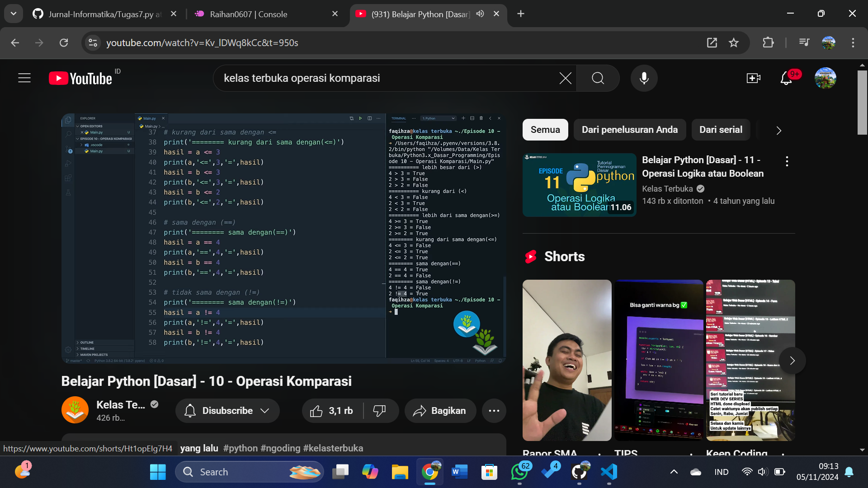Select the "Dari penelusuran Anda" chip
The height and width of the screenshot is (488, 868).
(x=629, y=130)
